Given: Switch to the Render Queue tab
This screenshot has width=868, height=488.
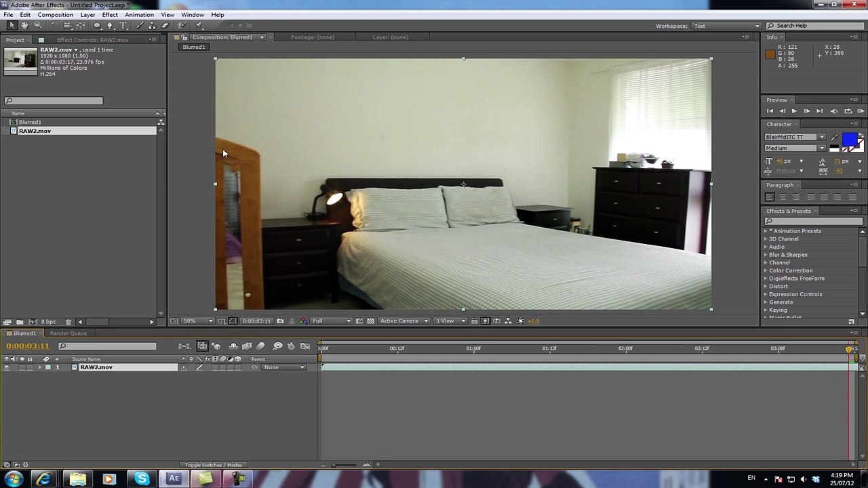Looking at the screenshot, I should point(68,333).
